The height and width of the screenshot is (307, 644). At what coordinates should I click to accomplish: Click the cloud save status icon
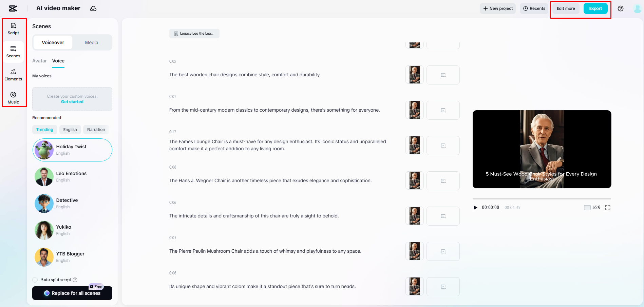tap(93, 8)
